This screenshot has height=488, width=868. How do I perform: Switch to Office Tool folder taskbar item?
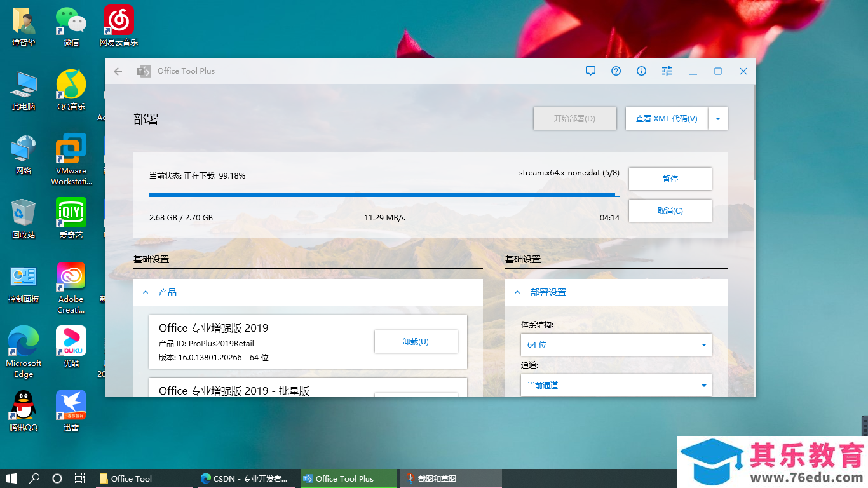tap(144, 478)
